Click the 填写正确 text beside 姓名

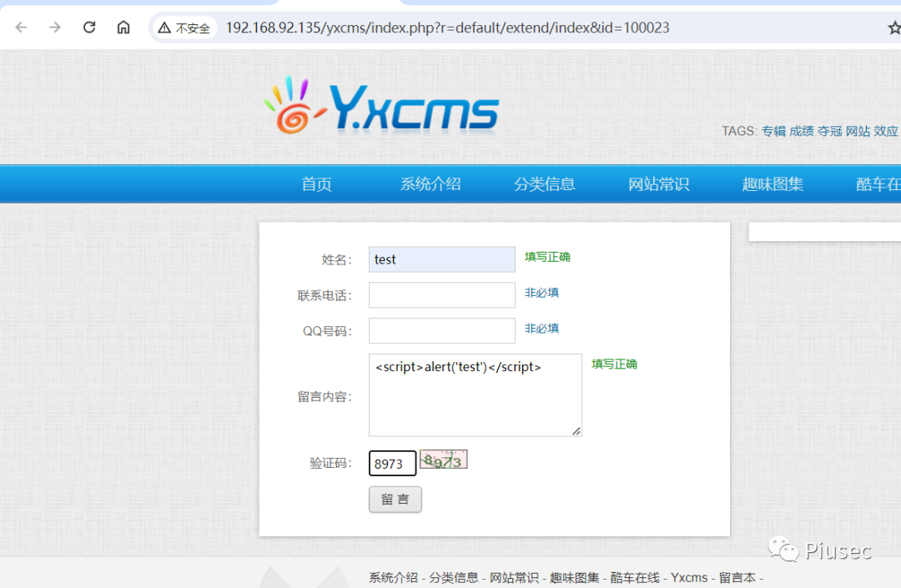pos(547,257)
